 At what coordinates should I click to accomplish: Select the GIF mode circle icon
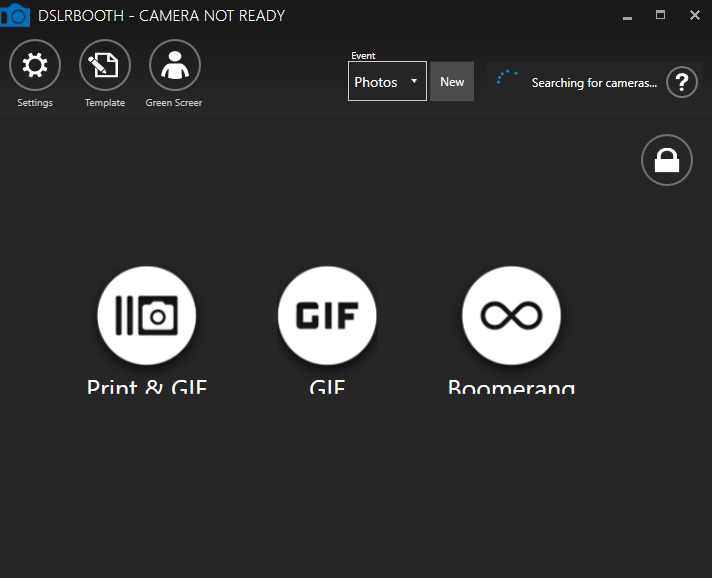pos(327,316)
